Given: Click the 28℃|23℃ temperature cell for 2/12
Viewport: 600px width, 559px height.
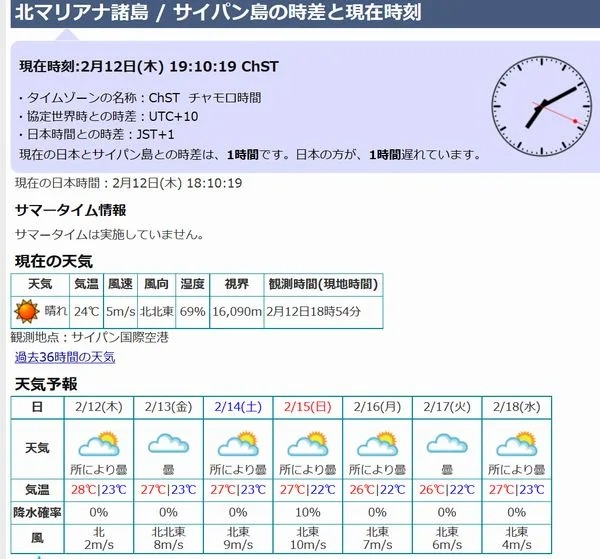Looking at the screenshot, I should [98, 490].
